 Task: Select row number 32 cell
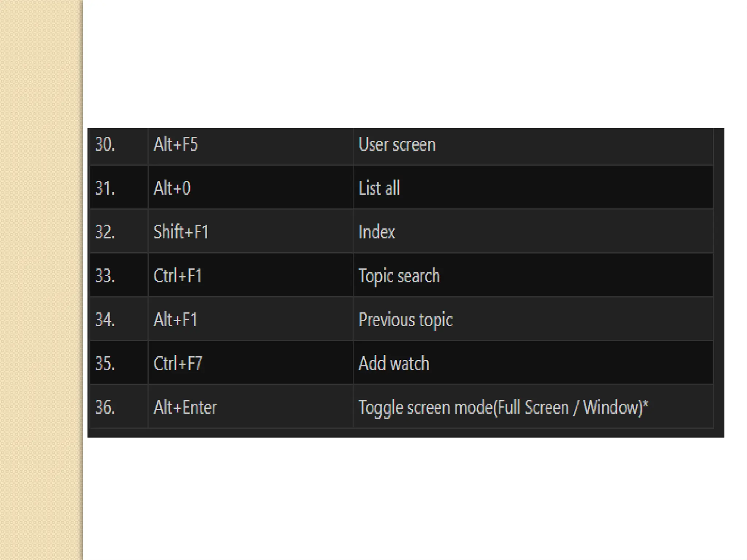105,232
